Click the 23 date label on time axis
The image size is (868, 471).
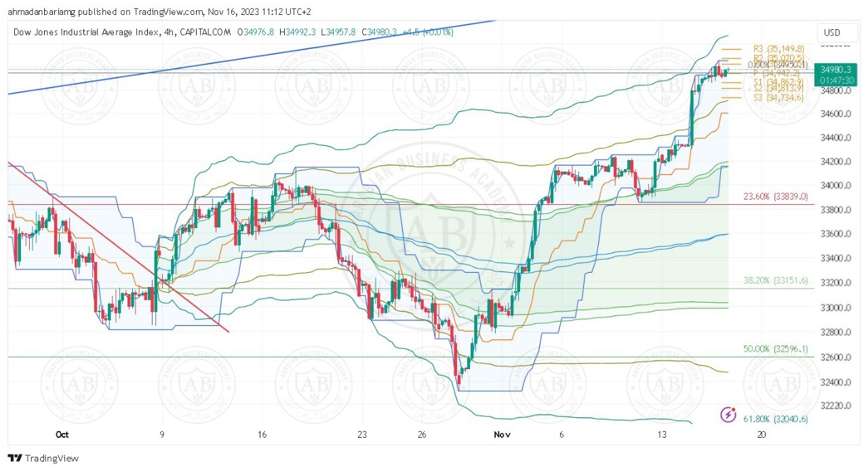click(x=362, y=434)
